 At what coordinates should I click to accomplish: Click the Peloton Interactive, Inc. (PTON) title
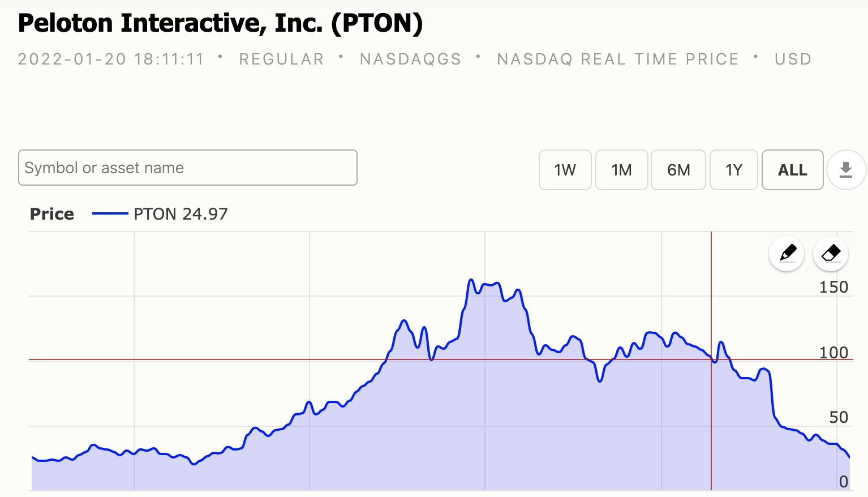coord(221,23)
